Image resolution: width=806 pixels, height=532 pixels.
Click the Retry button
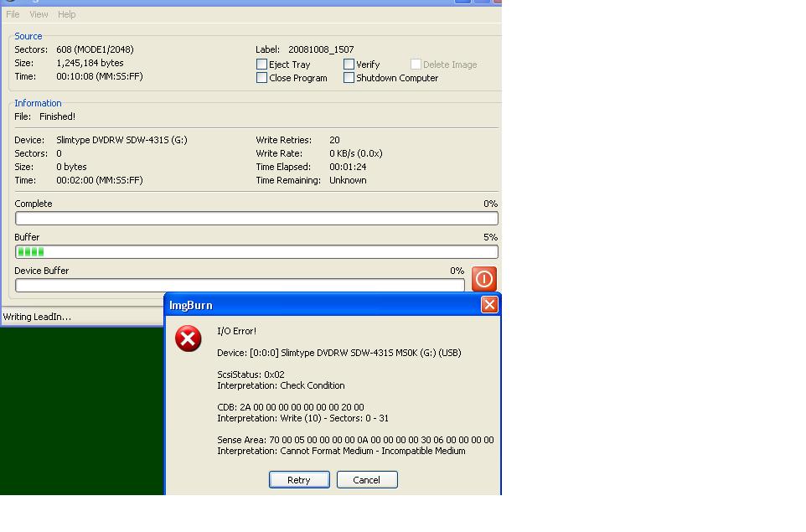pos(299,479)
